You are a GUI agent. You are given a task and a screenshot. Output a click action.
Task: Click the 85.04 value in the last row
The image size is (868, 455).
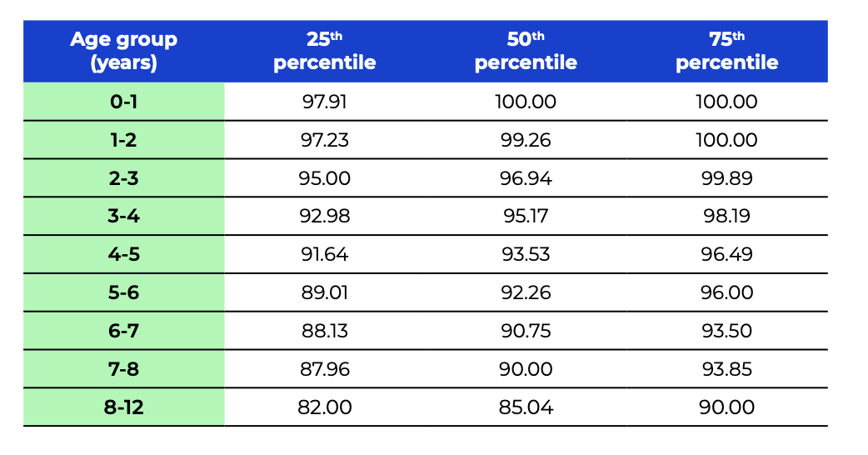(526, 407)
